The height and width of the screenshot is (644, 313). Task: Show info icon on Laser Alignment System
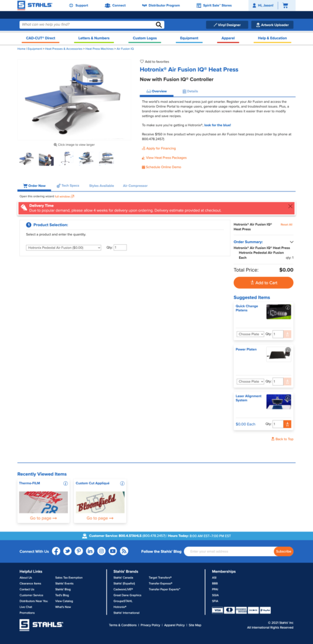(288, 398)
